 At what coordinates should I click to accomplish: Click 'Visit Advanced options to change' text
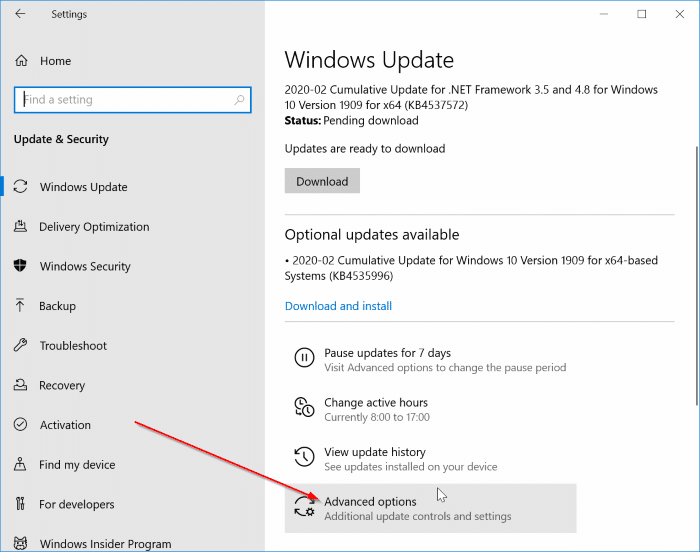pos(445,368)
